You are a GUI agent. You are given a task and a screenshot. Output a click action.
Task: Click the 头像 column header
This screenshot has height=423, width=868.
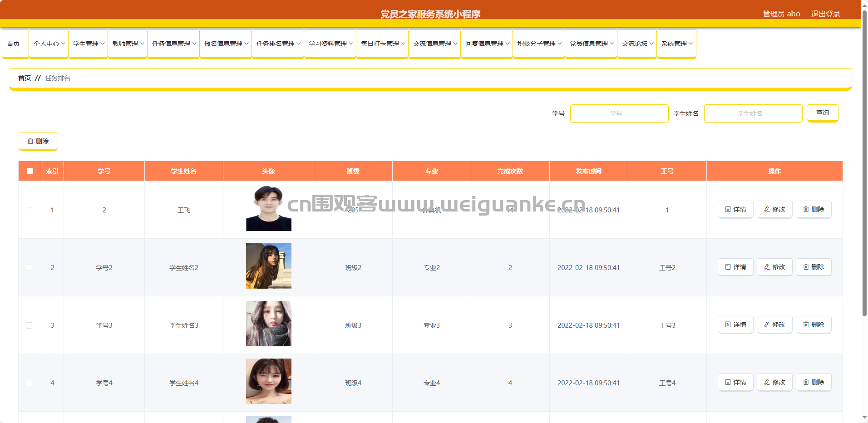[x=269, y=171]
